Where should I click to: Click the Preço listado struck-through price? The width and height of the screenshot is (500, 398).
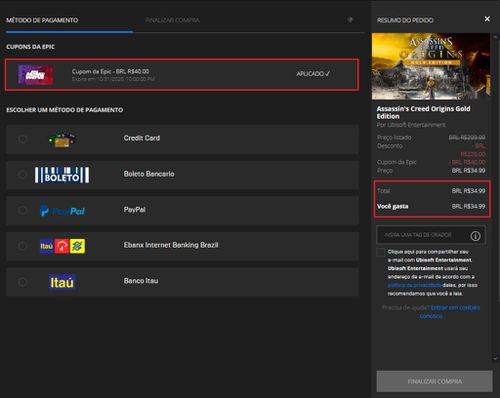[x=467, y=137]
